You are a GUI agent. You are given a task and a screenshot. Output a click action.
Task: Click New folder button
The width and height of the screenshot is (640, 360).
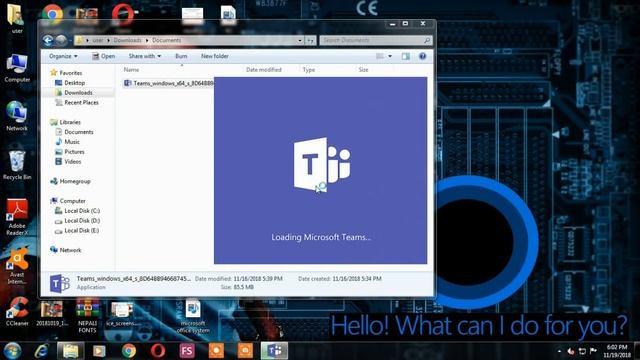coord(215,56)
